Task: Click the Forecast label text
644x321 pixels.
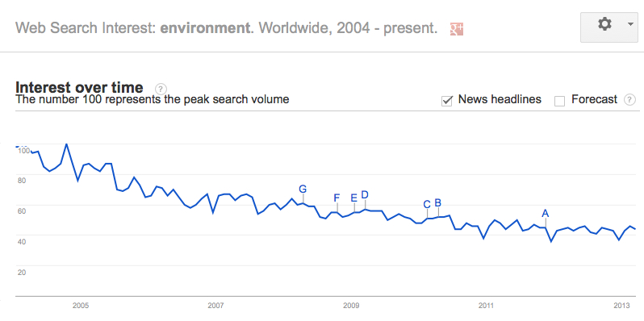Action: click(x=594, y=99)
